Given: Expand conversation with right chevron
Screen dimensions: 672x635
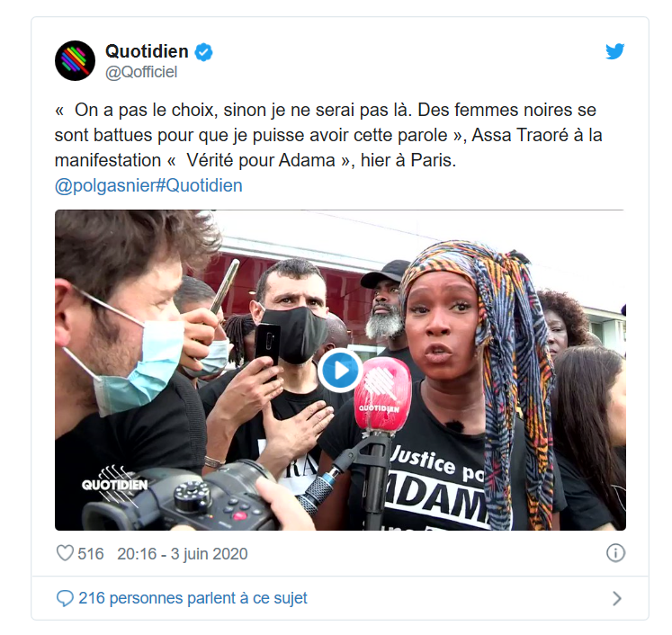Looking at the screenshot, I should click(x=617, y=598).
